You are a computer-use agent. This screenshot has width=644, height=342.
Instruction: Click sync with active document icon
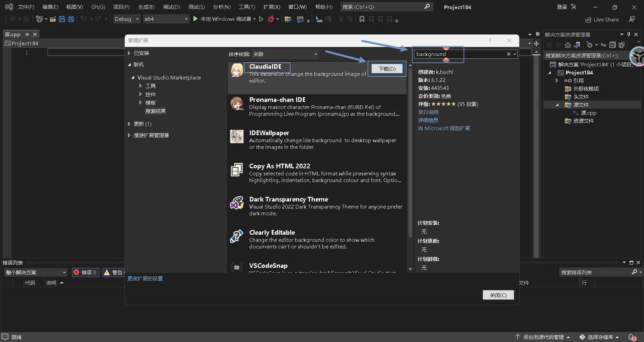pyautogui.click(x=603, y=45)
